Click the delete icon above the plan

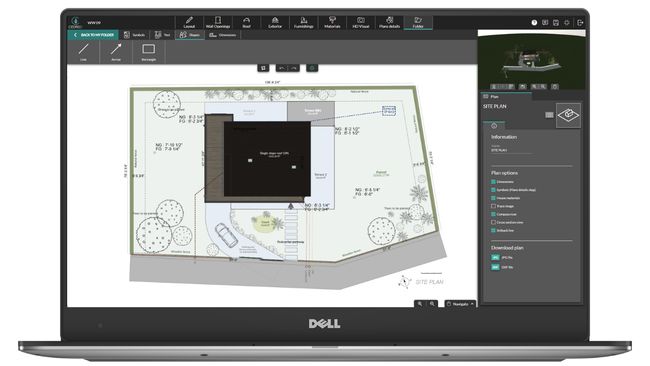coord(263,68)
